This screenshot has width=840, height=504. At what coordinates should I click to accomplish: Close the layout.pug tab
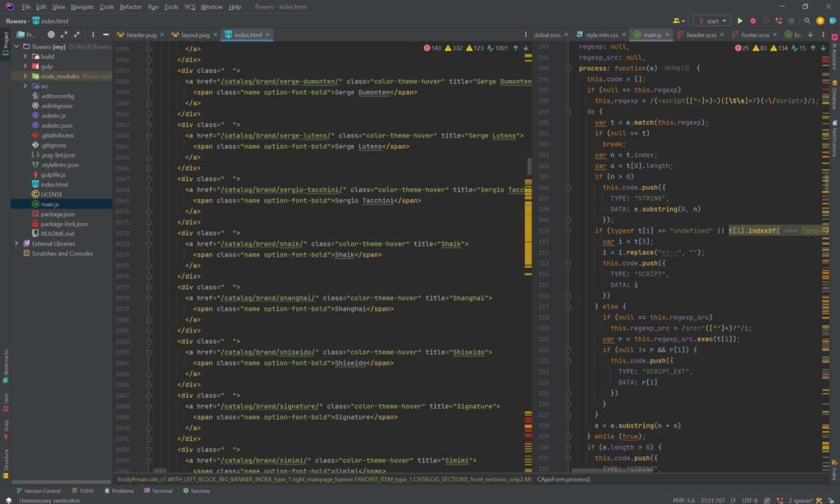click(x=217, y=35)
